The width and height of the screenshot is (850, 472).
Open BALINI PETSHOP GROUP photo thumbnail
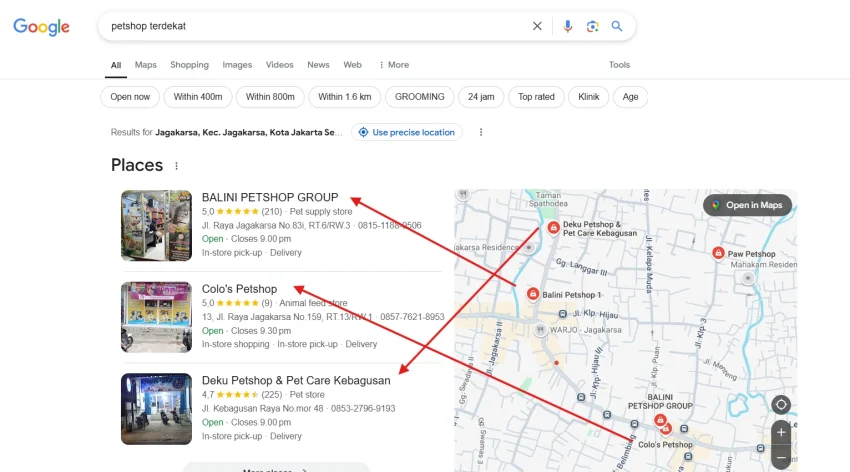tap(156, 225)
